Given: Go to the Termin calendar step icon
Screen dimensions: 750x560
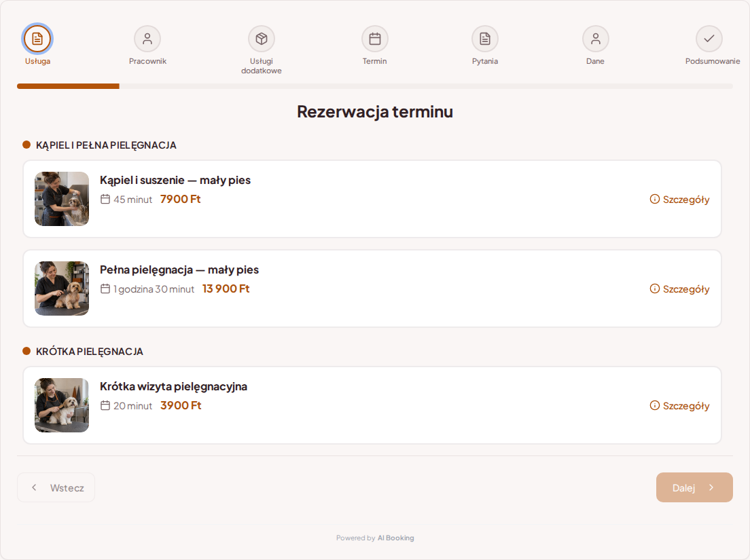Looking at the screenshot, I should point(374,39).
